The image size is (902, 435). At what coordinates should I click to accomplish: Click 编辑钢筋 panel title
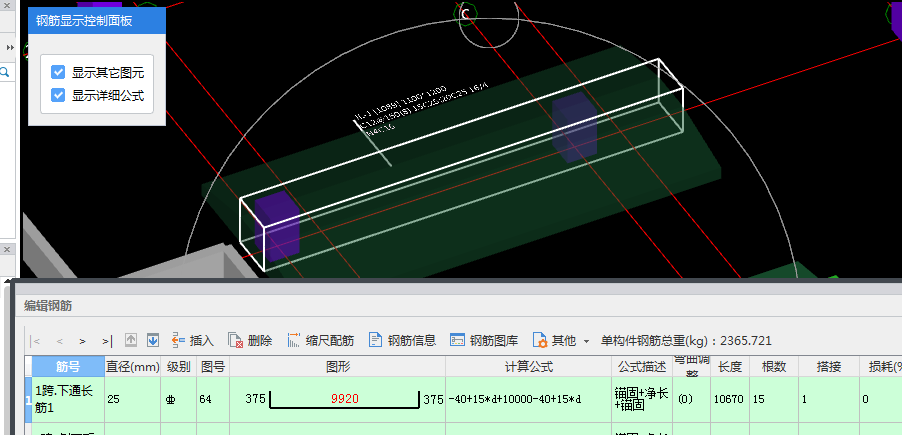[48, 306]
